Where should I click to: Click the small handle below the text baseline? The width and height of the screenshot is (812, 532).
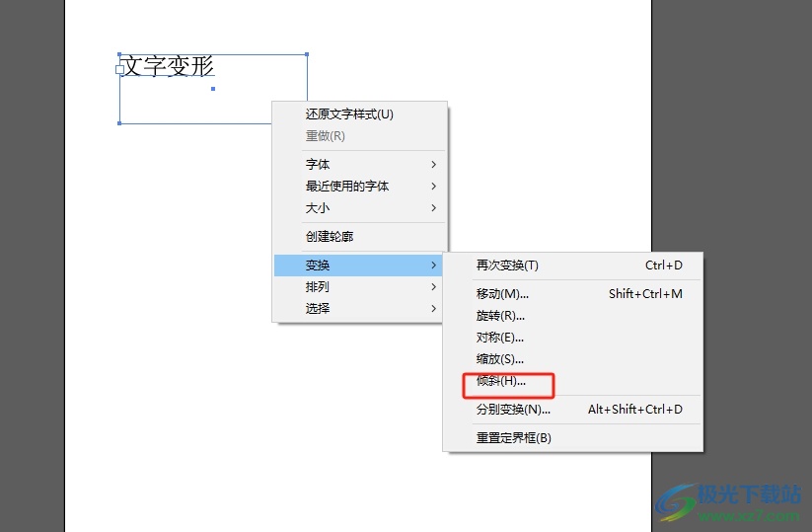213,89
